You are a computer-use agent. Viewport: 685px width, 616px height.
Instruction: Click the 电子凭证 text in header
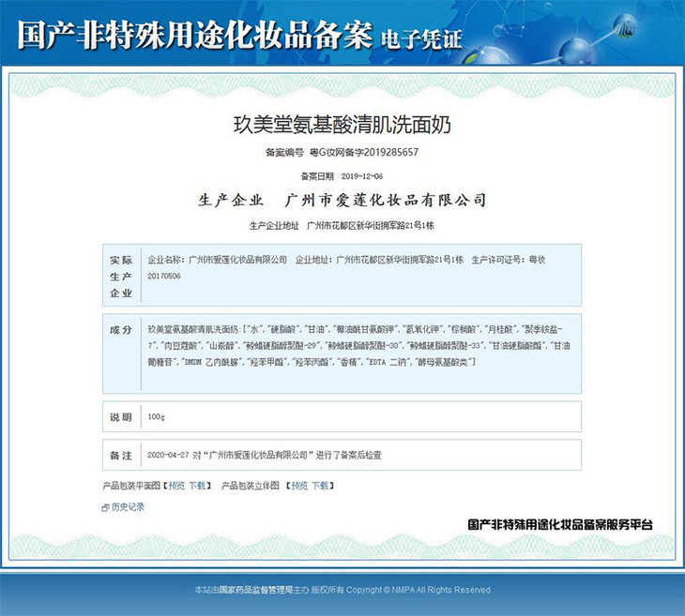[x=420, y=38]
